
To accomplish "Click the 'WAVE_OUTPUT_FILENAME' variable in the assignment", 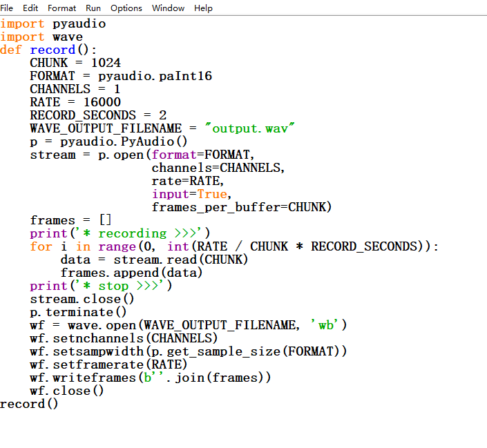I will click(106, 128).
